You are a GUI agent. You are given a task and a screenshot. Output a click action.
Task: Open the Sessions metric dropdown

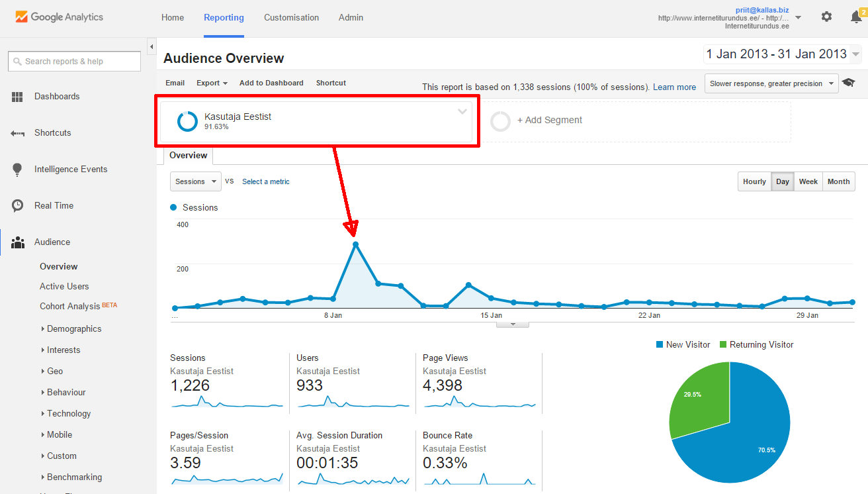click(196, 181)
